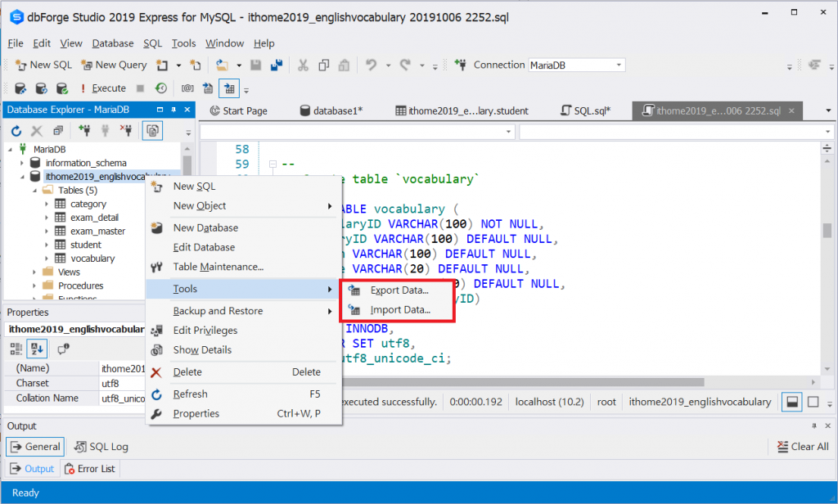
Task: Click the Undo arrow icon
Action: click(371, 65)
